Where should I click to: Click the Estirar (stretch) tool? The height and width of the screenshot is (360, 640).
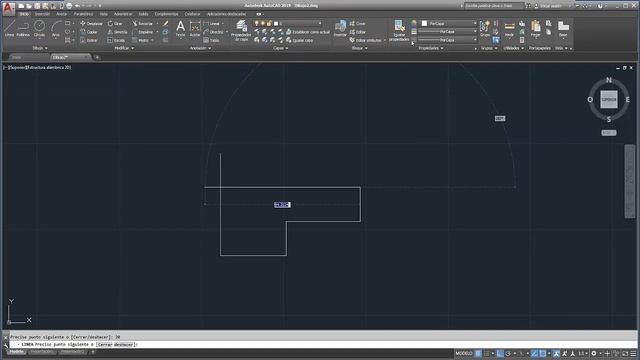tap(89, 40)
